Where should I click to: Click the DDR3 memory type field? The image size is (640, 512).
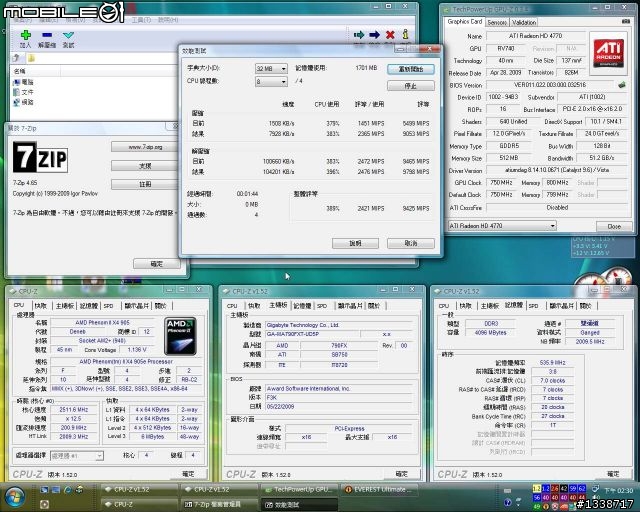[491, 323]
